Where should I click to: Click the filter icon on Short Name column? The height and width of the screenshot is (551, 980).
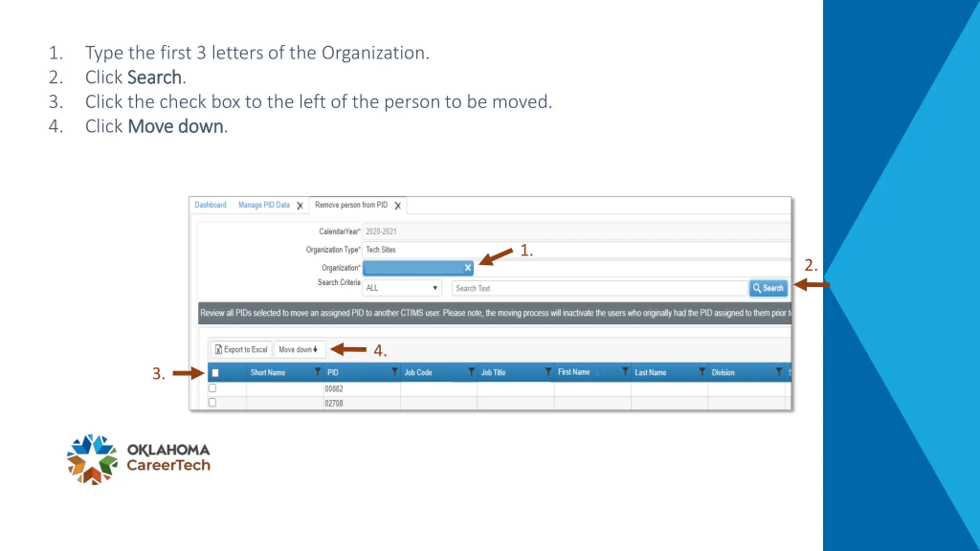(317, 372)
